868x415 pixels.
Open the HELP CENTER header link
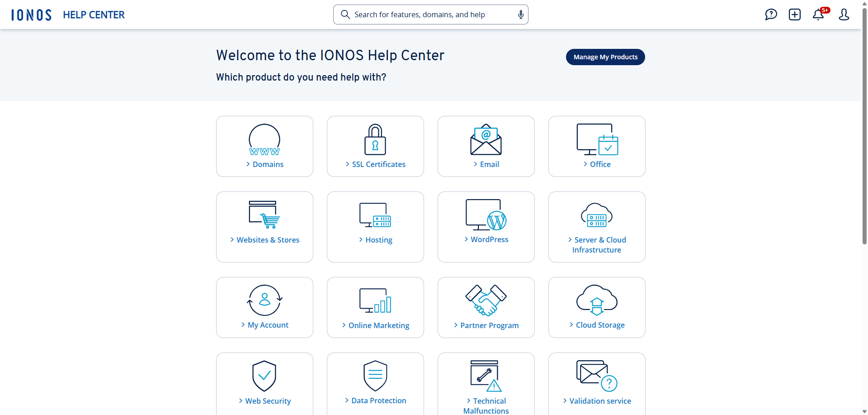[94, 15]
